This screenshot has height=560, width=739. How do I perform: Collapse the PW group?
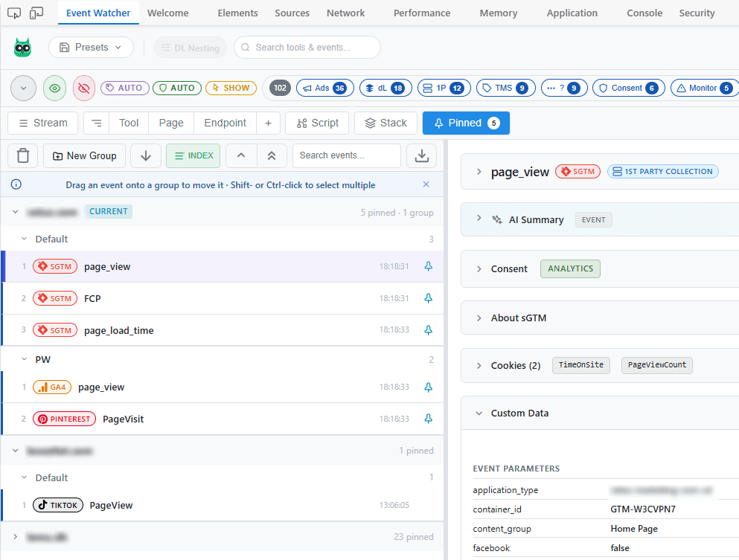coord(25,359)
